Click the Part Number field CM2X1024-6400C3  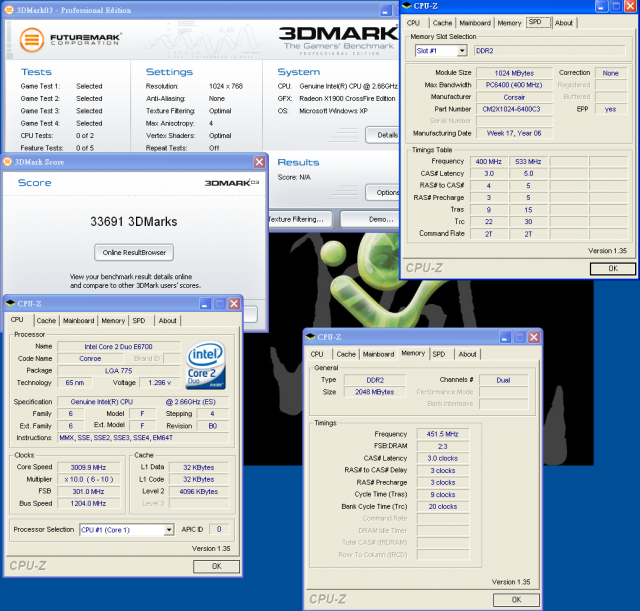pos(514,109)
